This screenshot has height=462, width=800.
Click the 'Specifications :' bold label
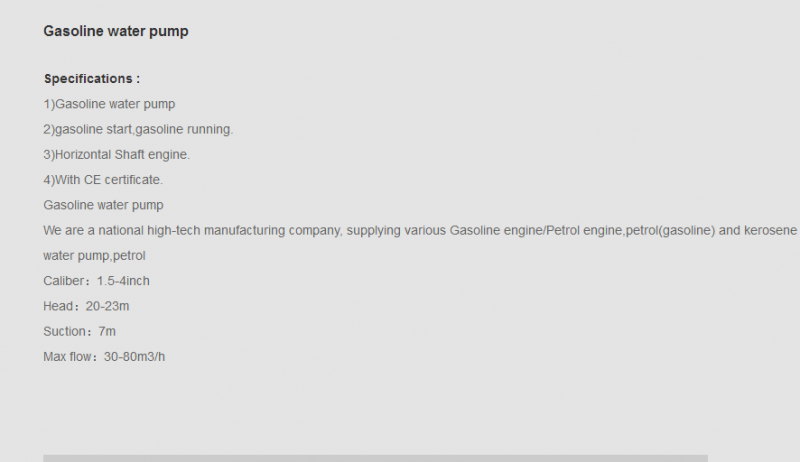[92, 79]
